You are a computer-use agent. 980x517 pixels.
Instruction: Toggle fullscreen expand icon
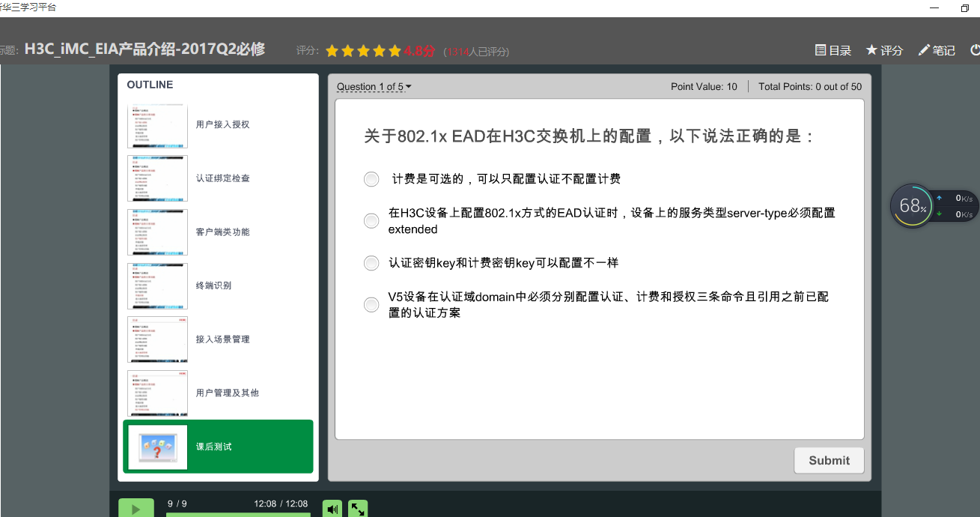pyautogui.click(x=358, y=509)
